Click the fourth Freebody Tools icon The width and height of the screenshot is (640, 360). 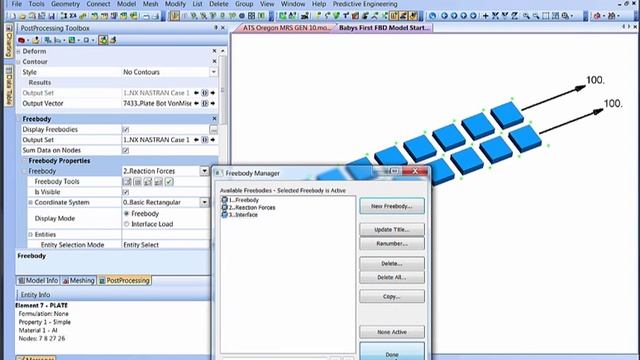point(159,182)
